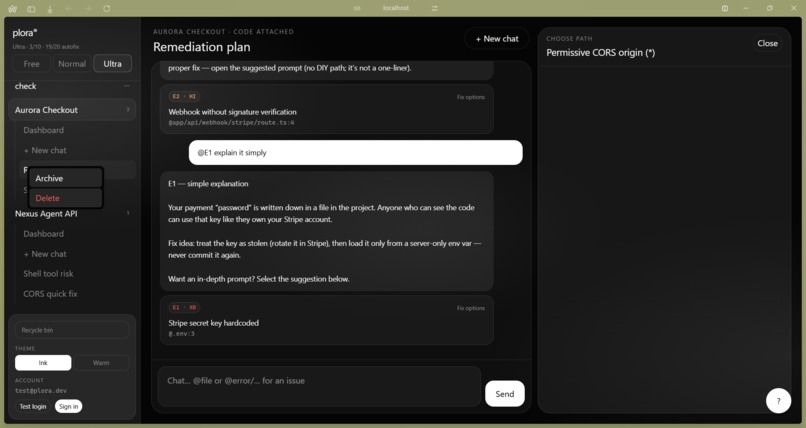Click Permissive CORS origin (*) title

pos(600,52)
